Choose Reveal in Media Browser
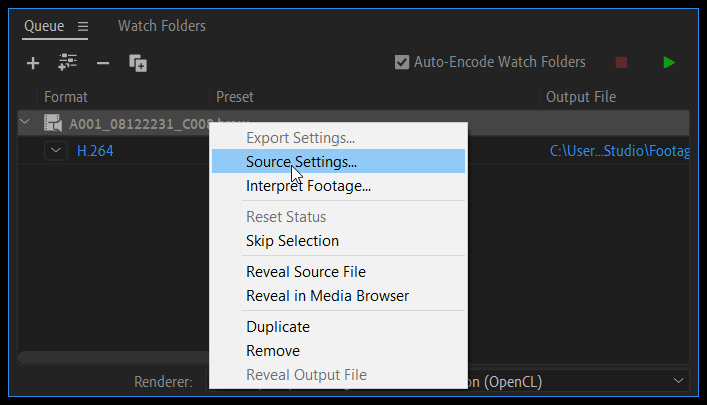Screen dimensions: 707x405 (327, 296)
